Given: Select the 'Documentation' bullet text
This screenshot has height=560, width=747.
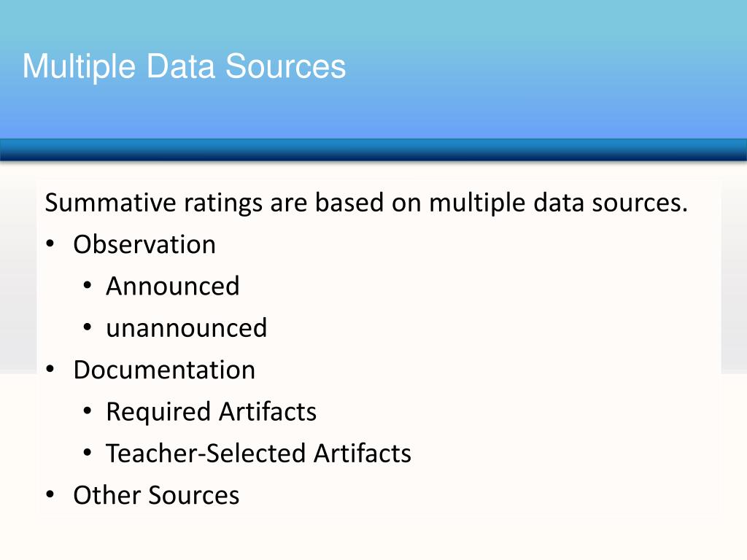Looking at the screenshot, I should coord(164,370).
